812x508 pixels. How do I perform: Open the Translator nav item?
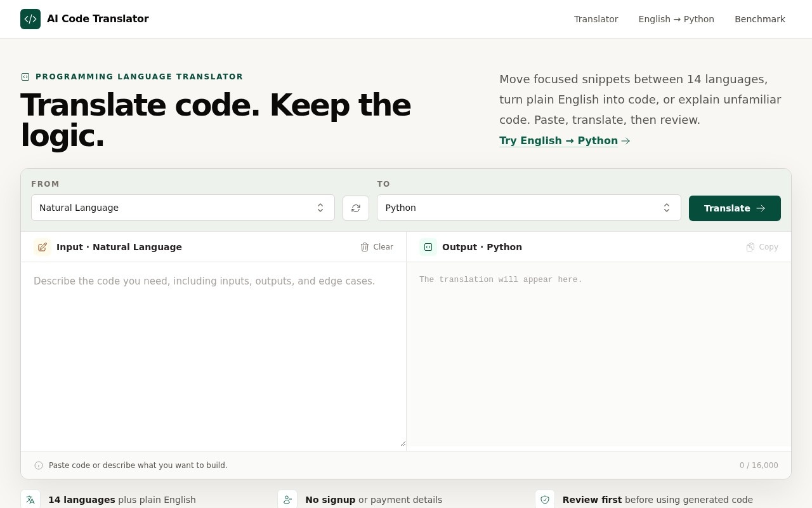(x=596, y=19)
